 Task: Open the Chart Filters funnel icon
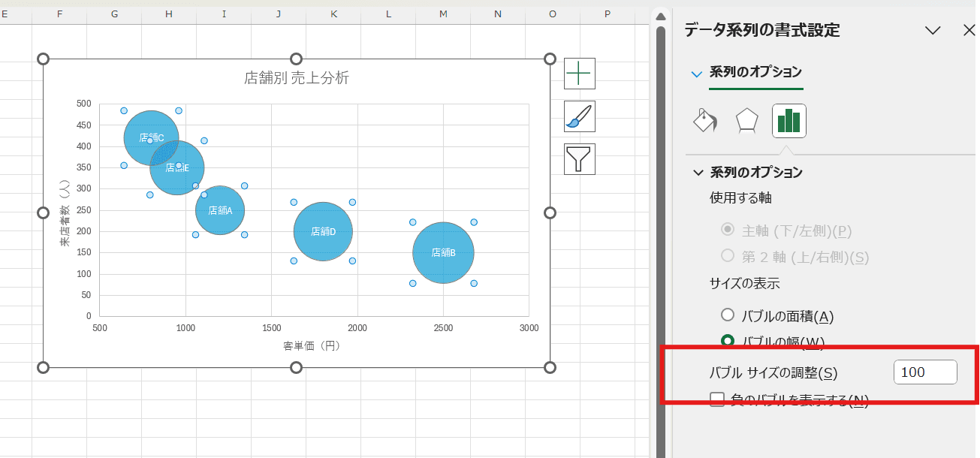click(x=579, y=159)
